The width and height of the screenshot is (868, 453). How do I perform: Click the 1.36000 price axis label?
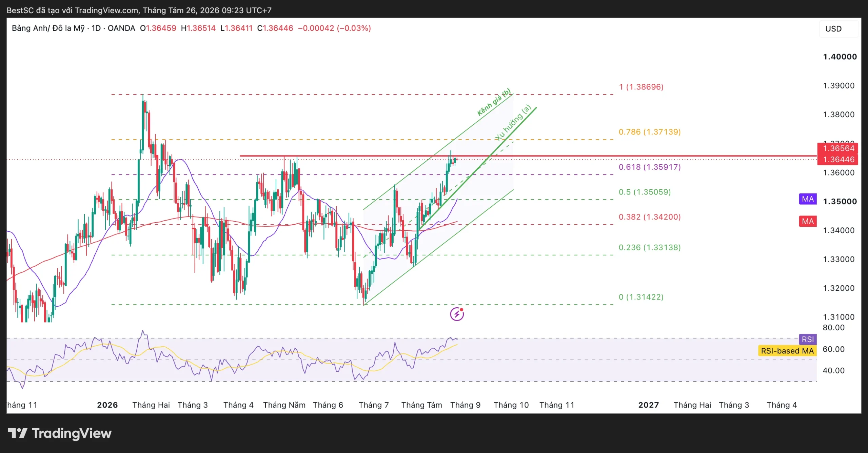click(x=839, y=173)
